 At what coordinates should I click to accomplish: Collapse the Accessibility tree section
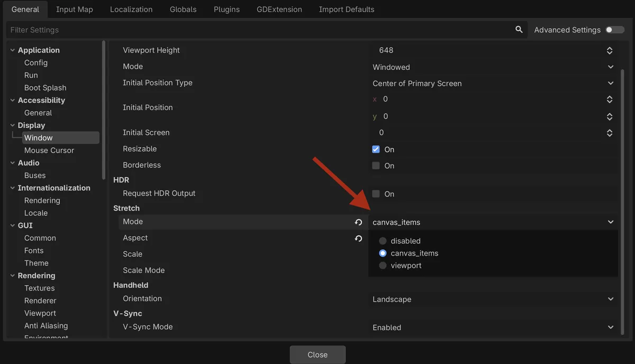point(13,101)
